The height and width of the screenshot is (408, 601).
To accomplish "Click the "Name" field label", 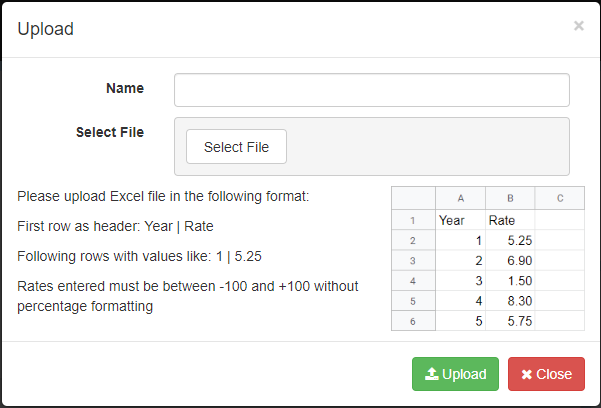I will [x=125, y=88].
